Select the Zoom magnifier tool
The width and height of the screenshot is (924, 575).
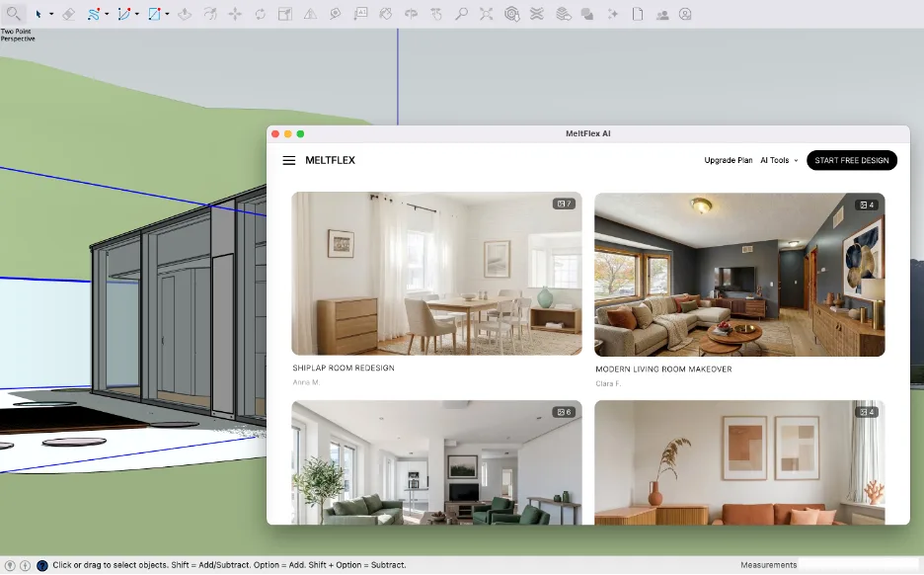(x=461, y=14)
